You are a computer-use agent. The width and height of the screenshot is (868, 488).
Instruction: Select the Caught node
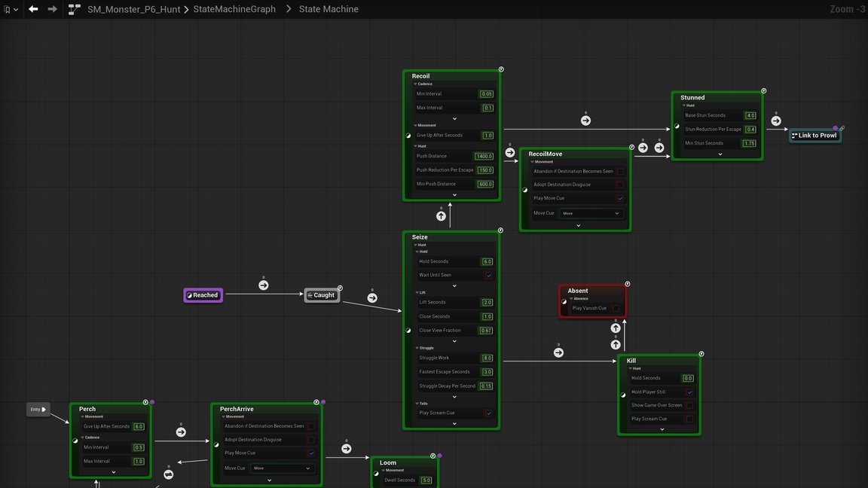[x=322, y=295]
